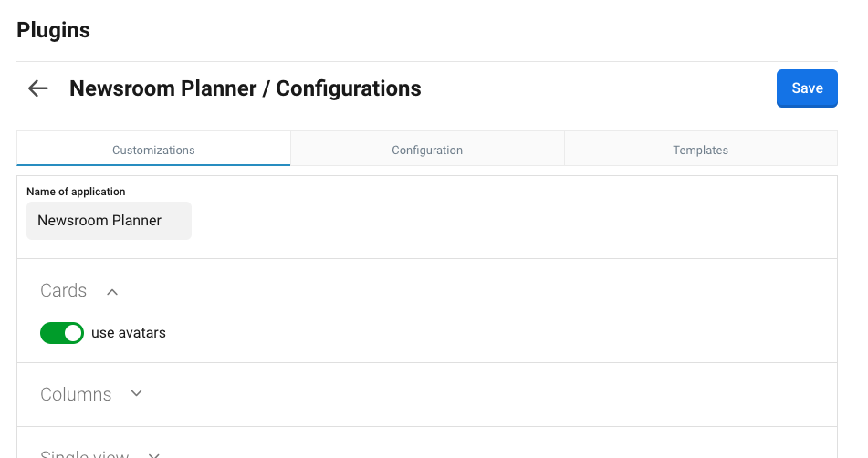This screenshot has width=868, height=458.
Task: Open the Configuration tab
Action: (x=427, y=150)
